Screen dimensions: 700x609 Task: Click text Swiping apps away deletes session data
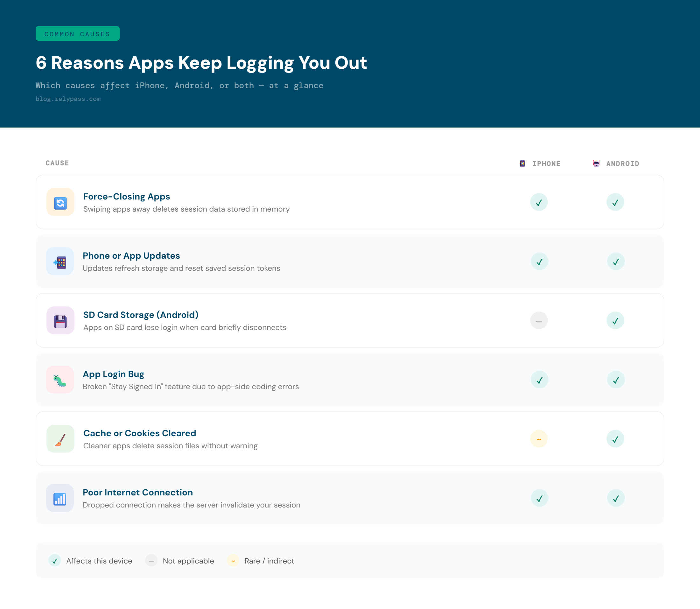(186, 209)
